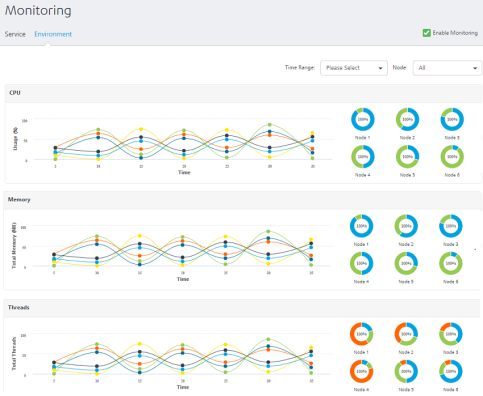Screen dimensions: 483x396
Task: Select the Threads Node 1 donut chart
Action: point(361,334)
